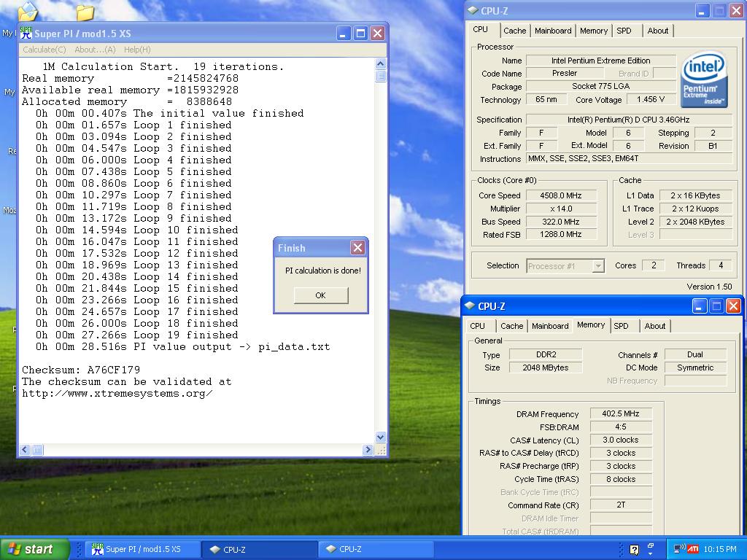747x560 pixels.
Task: Select the About tab in the lower CPU-Z window
Action: click(654, 326)
